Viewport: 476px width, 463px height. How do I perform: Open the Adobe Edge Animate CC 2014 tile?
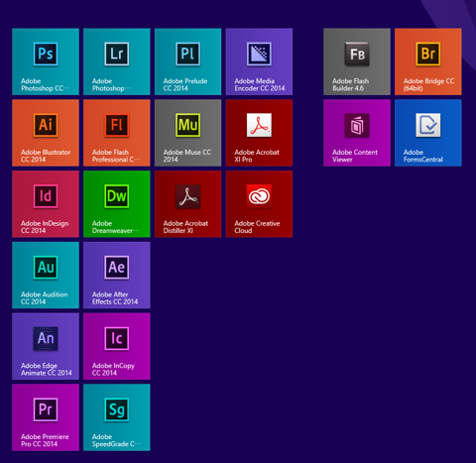click(46, 346)
